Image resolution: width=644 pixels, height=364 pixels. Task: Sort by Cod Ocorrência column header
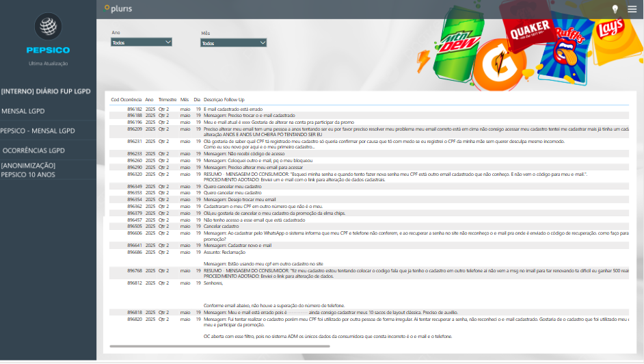click(x=126, y=100)
